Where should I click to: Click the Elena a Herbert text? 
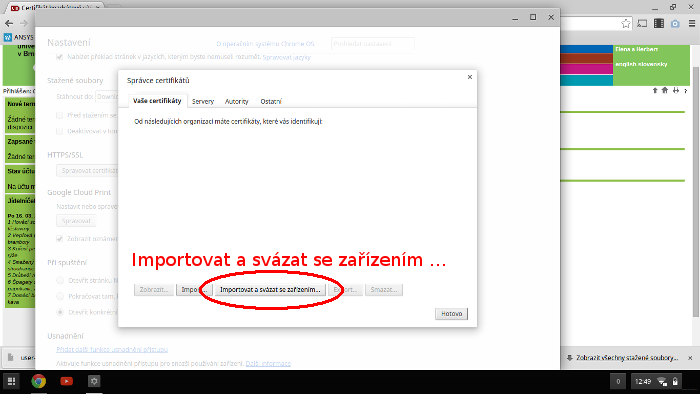click(636, 49)
